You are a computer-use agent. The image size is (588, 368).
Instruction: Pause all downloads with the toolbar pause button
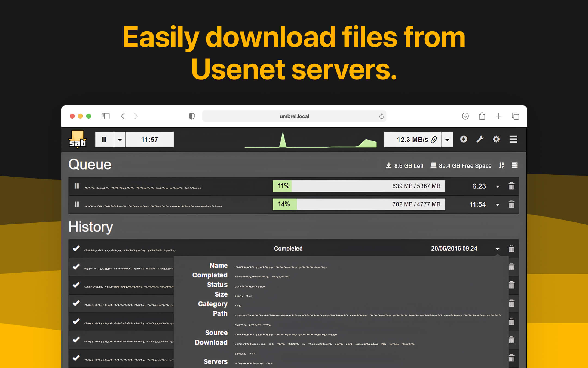click(104, 139)
